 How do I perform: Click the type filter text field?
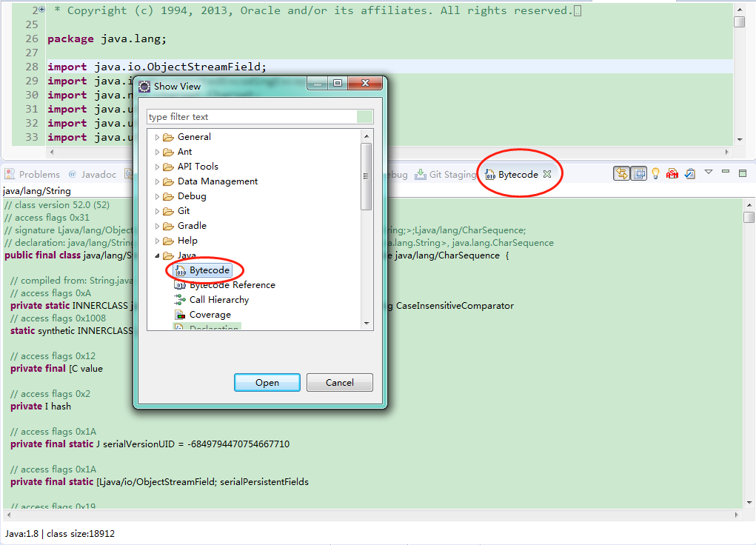(x=252, y=117)
